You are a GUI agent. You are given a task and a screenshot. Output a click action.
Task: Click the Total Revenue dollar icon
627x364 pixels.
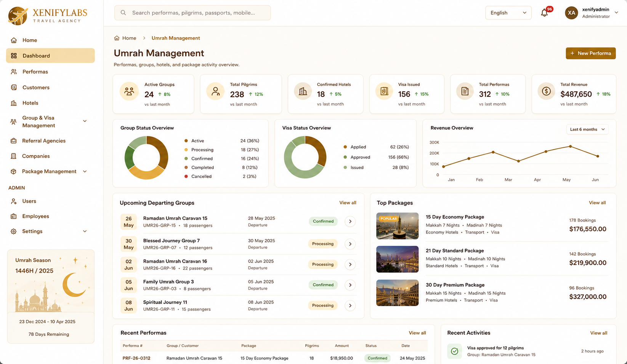pos(547,91)
